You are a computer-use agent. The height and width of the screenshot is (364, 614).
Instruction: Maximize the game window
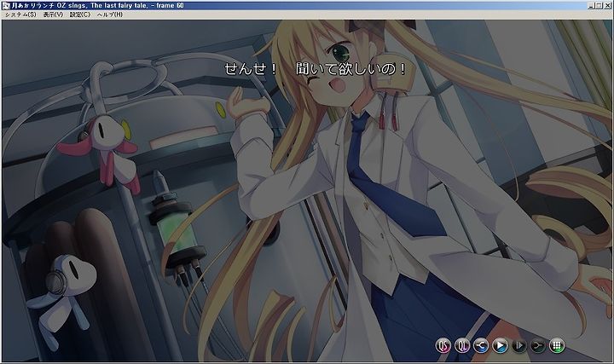[599, 5]
